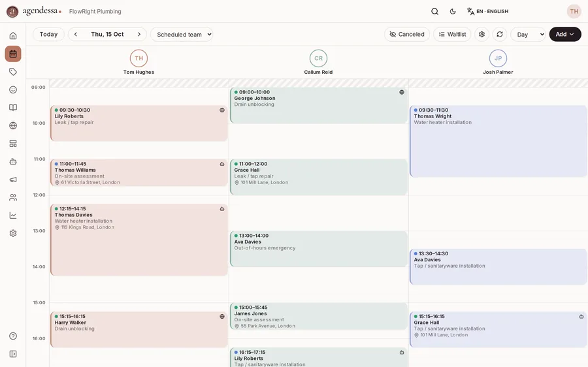588x367 pixels.
Task: Open the search magnifier in header
Action: coord(434,11)
